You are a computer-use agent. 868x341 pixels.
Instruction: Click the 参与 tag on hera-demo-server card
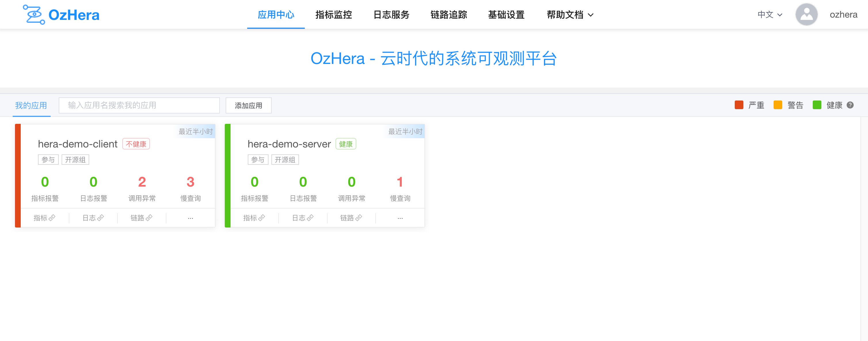coord(258,160)
